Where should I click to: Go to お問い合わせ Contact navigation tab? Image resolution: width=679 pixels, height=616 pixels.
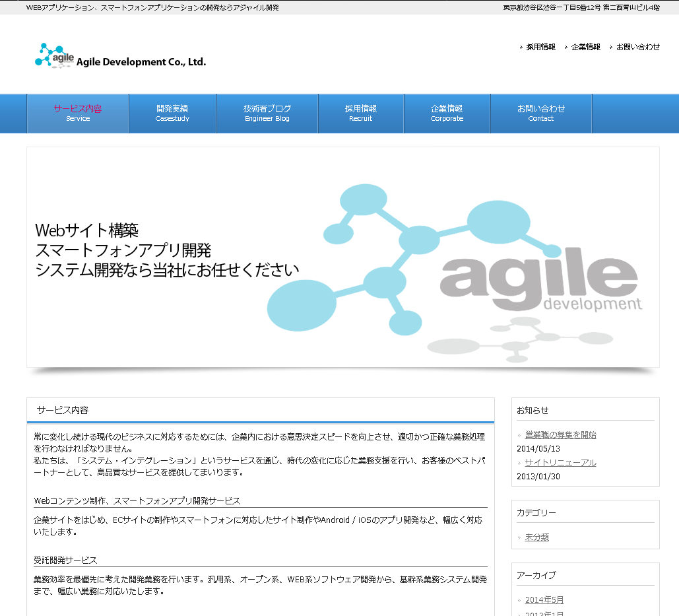point(540,113)
